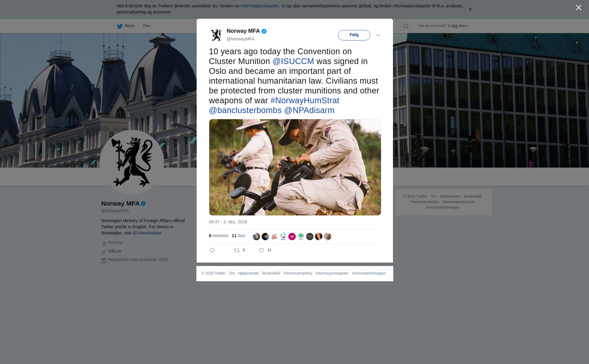Open the #NorwayHumStrat hashtag
589x364 pixels.
(x=305, y=100)
